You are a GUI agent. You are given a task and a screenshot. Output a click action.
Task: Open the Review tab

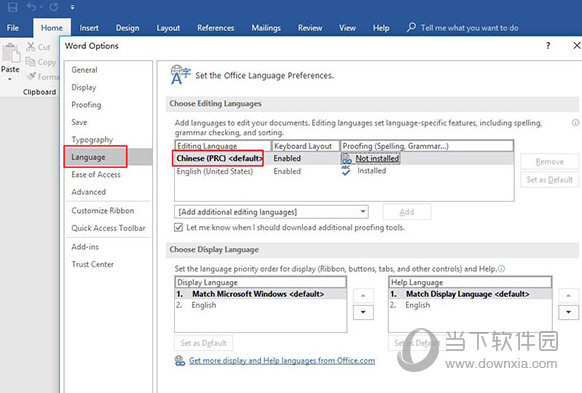click(x=310, y=28)
